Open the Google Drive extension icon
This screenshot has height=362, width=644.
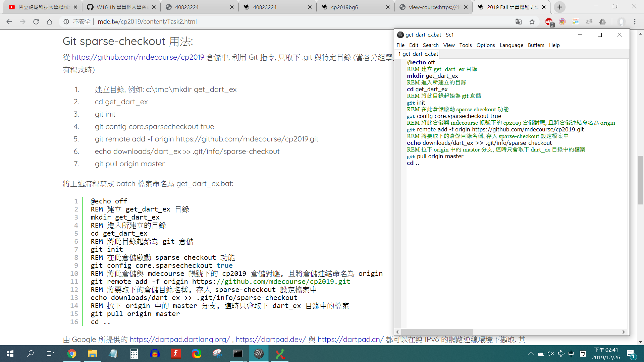pos(603,22)
